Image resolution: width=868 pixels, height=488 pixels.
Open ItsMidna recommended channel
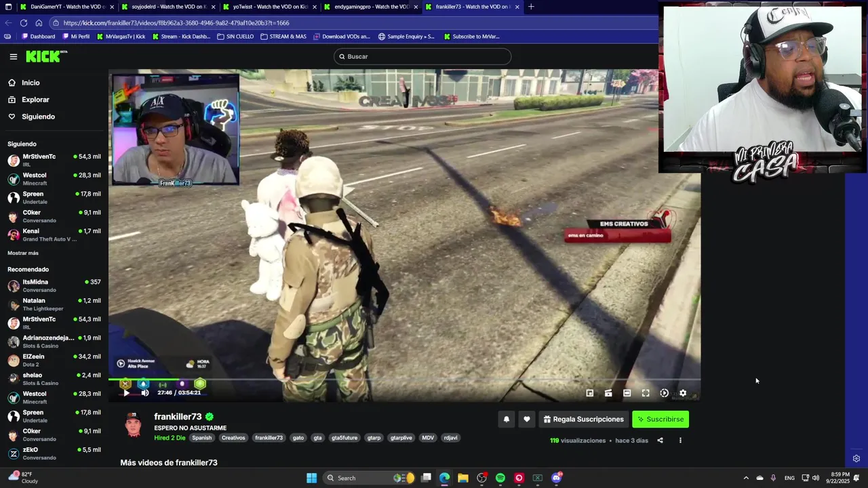coord(54,285)
